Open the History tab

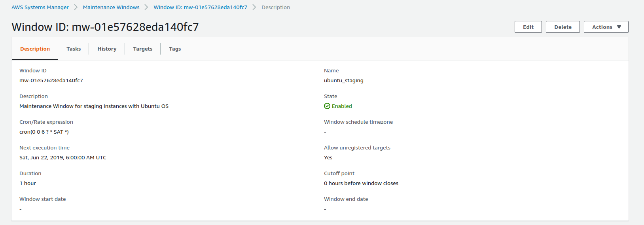(107, 49)
